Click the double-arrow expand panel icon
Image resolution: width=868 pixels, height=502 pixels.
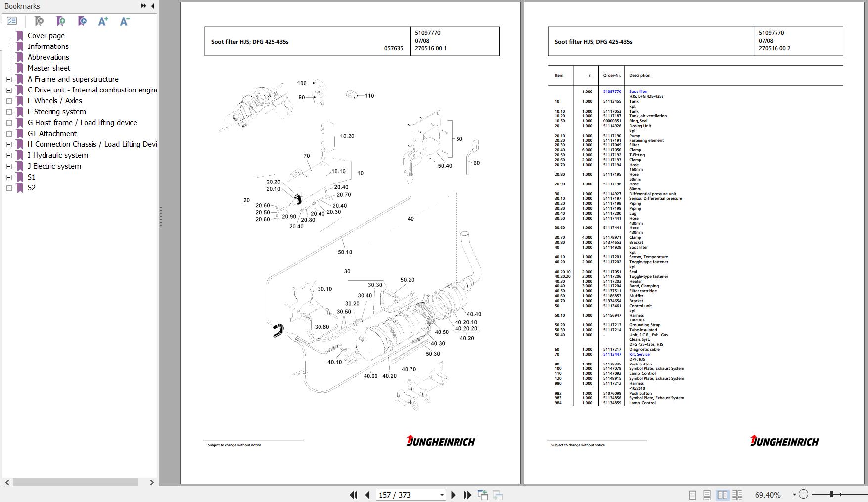coord(143,6)
